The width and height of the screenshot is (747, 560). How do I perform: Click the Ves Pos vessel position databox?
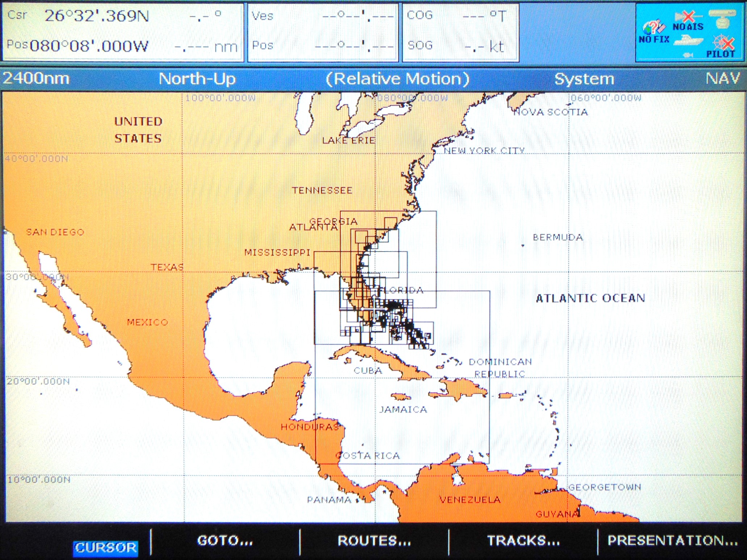tap(323, 32)
